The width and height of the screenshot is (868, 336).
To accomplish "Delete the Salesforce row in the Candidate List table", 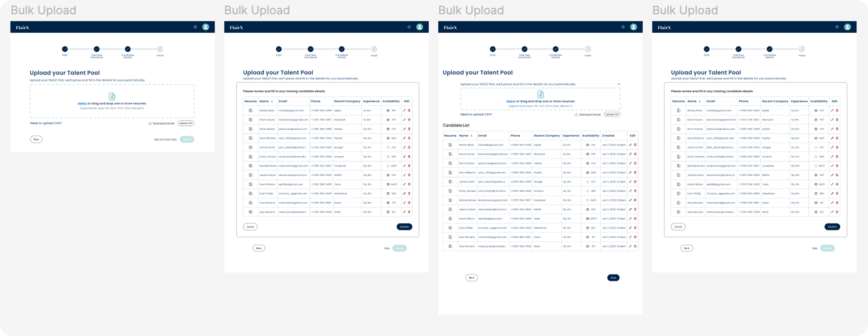I will pyautogui.click(x=635, y=228).
